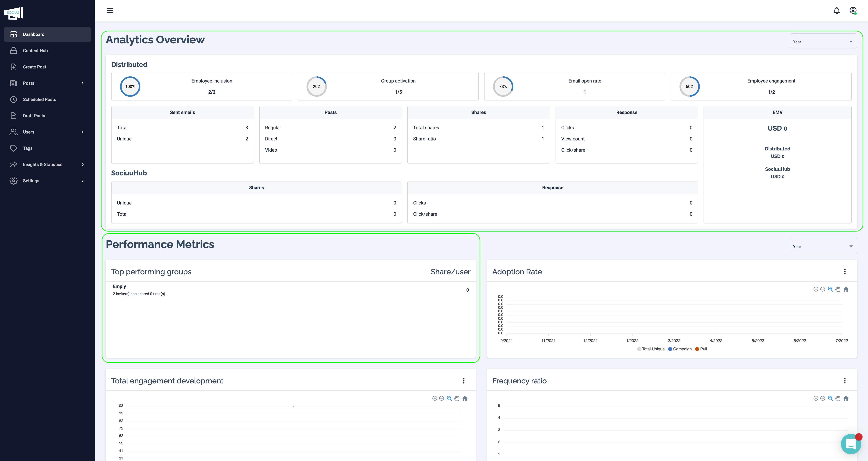Open Performance Metrics Year dropdown
The image size is (868, 461).
click(823, 247)
